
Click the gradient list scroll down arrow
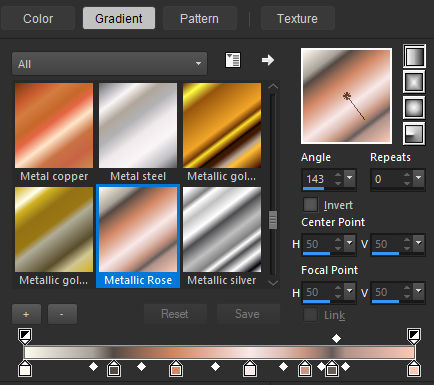pos(273,283)
